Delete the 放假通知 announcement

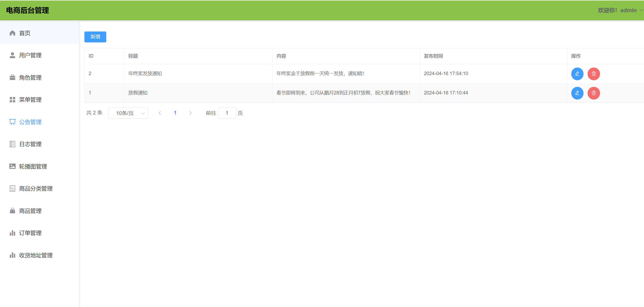point(593,93)
